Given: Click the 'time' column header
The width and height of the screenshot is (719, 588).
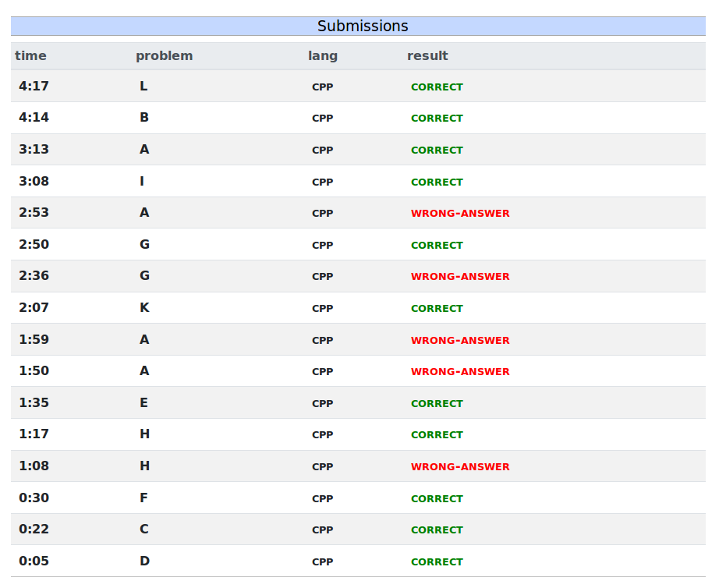Looking at the screenshot, I should (x=30, y=56).
